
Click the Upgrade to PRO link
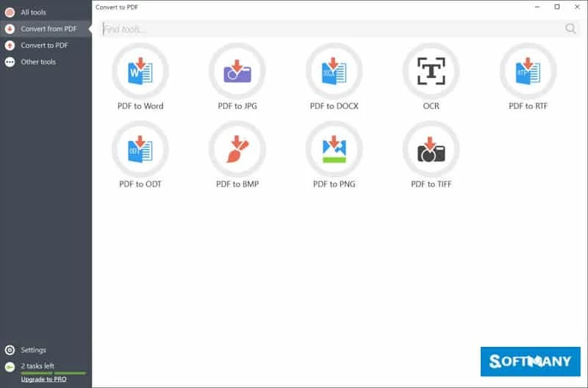43,379
